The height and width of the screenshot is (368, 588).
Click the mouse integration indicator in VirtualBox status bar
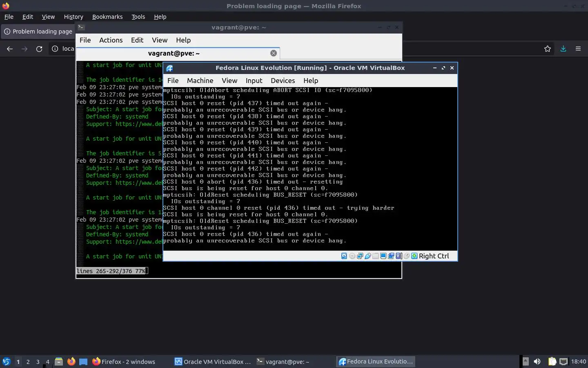[407, 256]
